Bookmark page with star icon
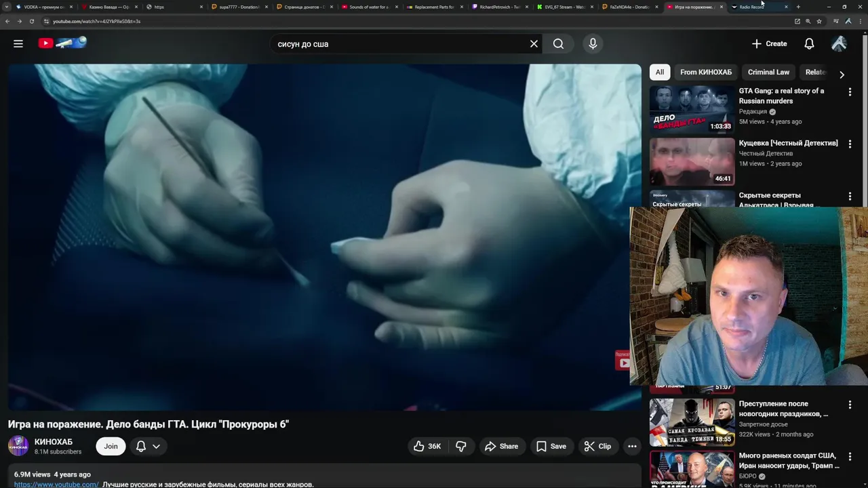The height and width of the screenshot is (488, 868). coord(819,21)
